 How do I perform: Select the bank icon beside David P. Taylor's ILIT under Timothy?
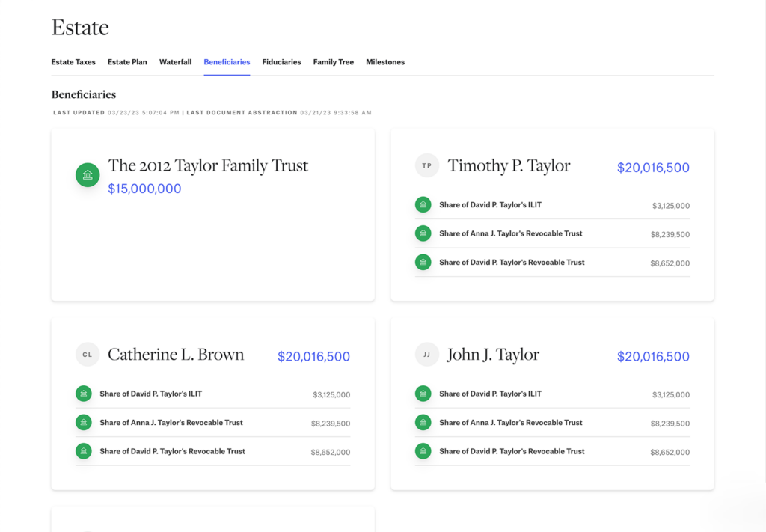click(x=423, y=204)
